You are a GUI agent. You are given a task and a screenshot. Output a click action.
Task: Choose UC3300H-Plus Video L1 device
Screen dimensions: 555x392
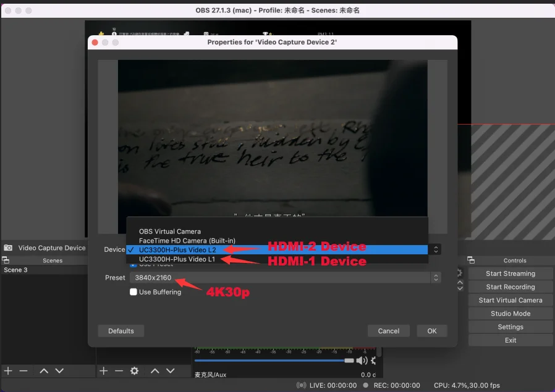pyautogui.click(x=277, y=259)
